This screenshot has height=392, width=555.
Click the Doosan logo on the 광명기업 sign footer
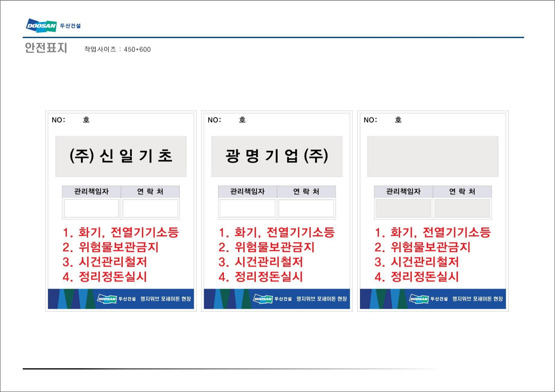click(x=263, y=299)
